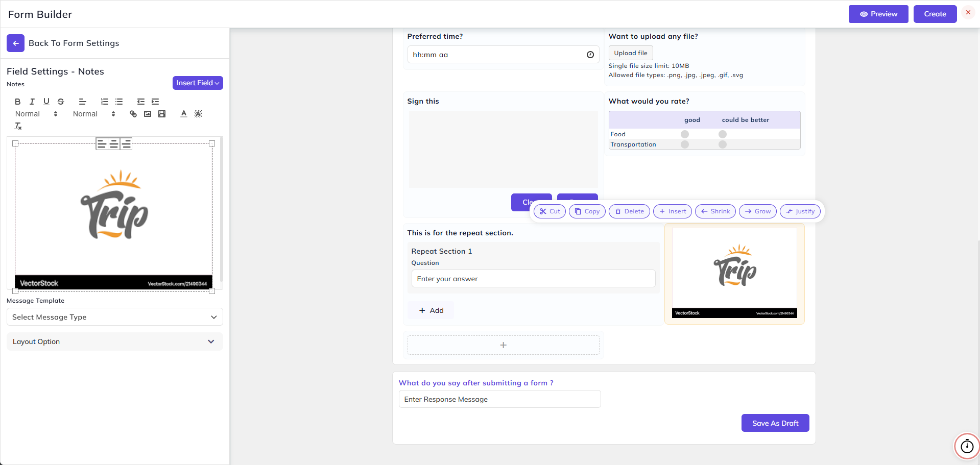Click the Create button
This screenshot has width=980, height=465.
pos(935,14)
